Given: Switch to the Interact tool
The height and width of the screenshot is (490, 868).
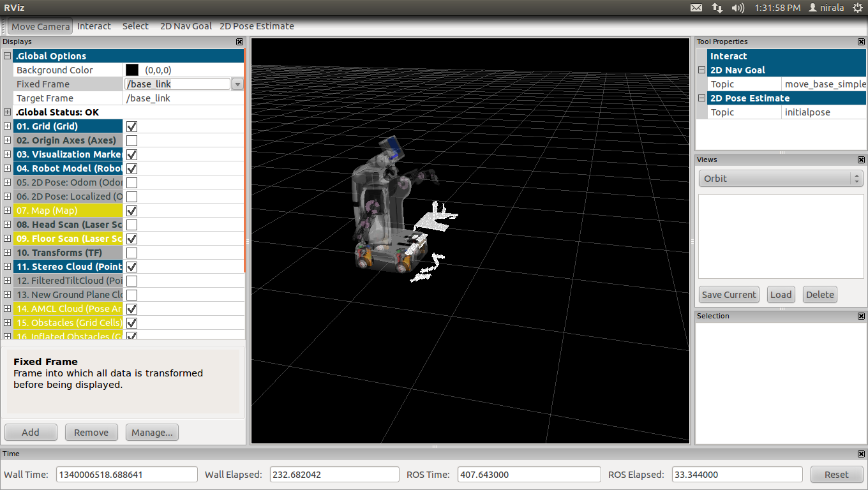Looking at the screenshot, I should pyautogui.click(x=94, y=26).
